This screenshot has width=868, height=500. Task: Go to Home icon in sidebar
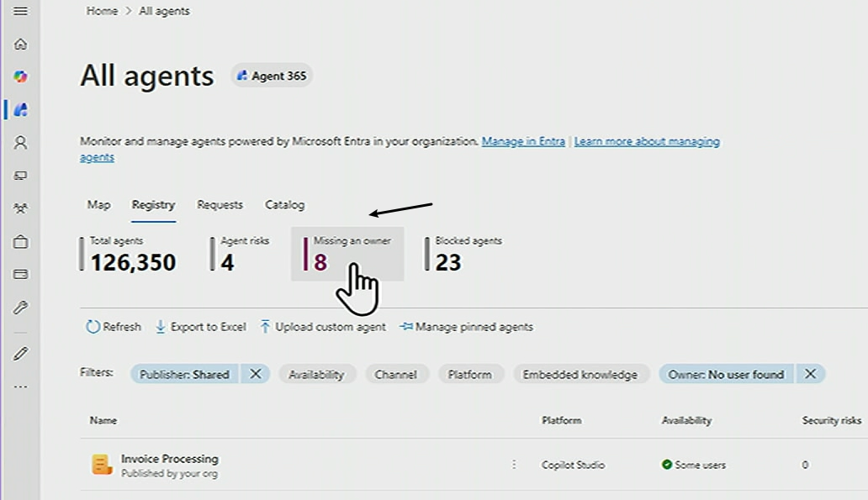(20, 44)
